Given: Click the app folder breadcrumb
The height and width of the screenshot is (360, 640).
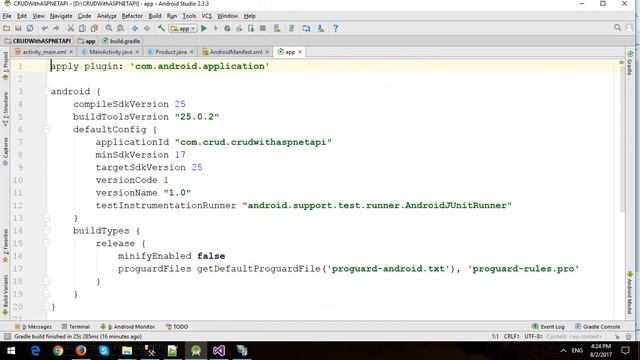Looking at the screenshot, I should [x=87, y=41].
